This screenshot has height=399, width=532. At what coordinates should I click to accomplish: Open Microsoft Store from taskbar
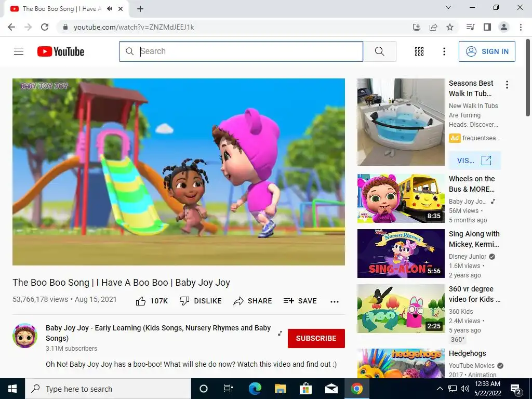point(305,389)
